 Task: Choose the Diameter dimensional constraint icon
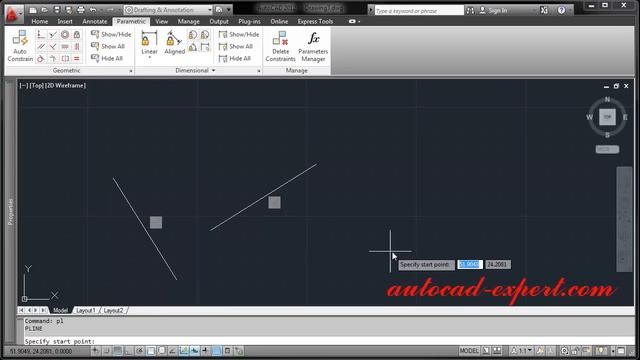(205, 35)
